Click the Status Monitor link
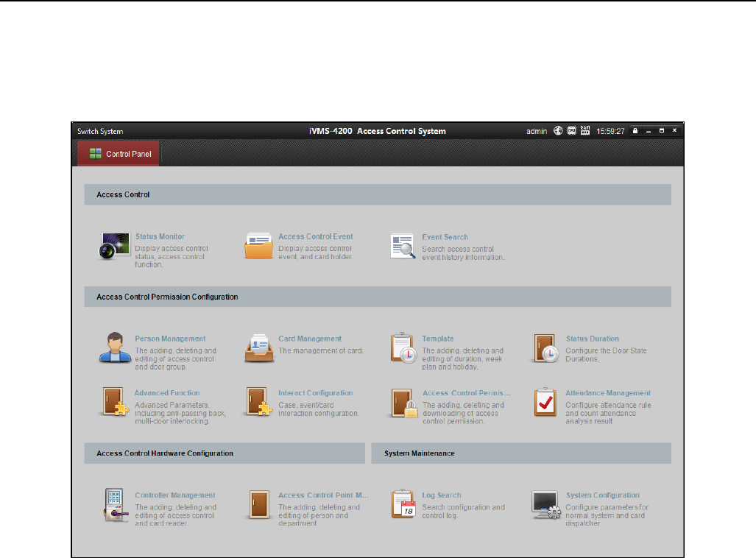The image size is (756, 558). pos(160,236)
